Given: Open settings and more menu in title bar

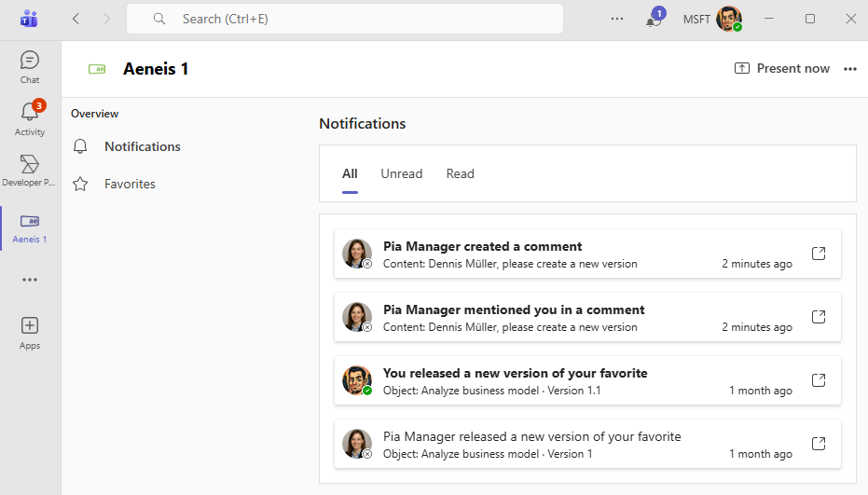Looking at the screenshot, I should click(x=616, y=19).
